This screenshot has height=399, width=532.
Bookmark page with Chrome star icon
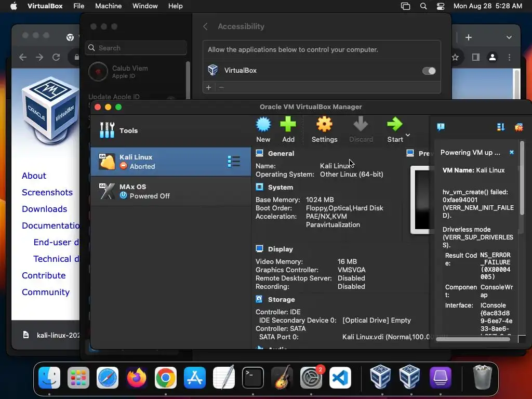(x=456, y=57)
